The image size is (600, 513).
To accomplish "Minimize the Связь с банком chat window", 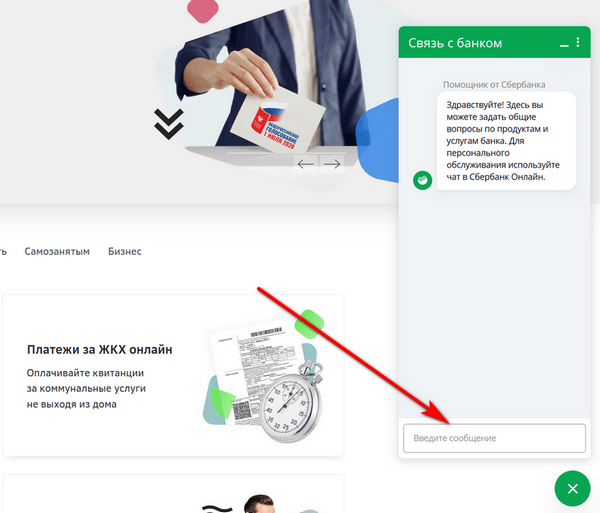I will (564, 45).
